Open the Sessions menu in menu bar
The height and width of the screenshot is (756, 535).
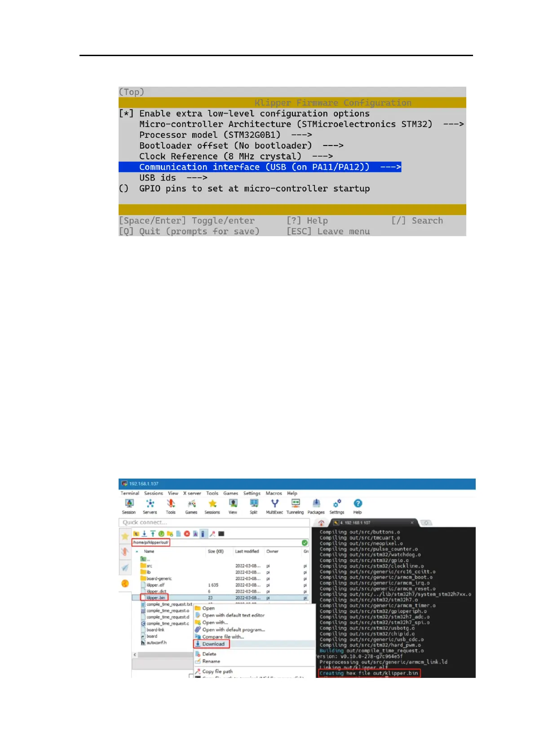click(x=154, y=493)
